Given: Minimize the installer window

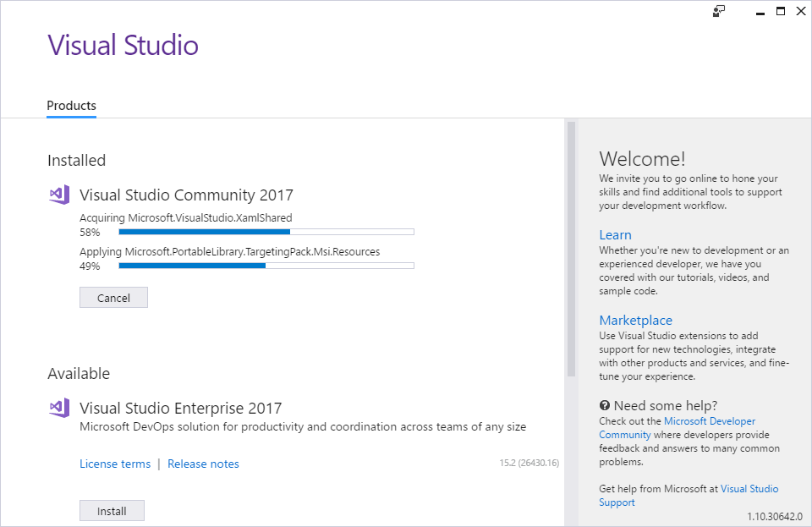Looking at the screenshot, I should click(760, 12).
